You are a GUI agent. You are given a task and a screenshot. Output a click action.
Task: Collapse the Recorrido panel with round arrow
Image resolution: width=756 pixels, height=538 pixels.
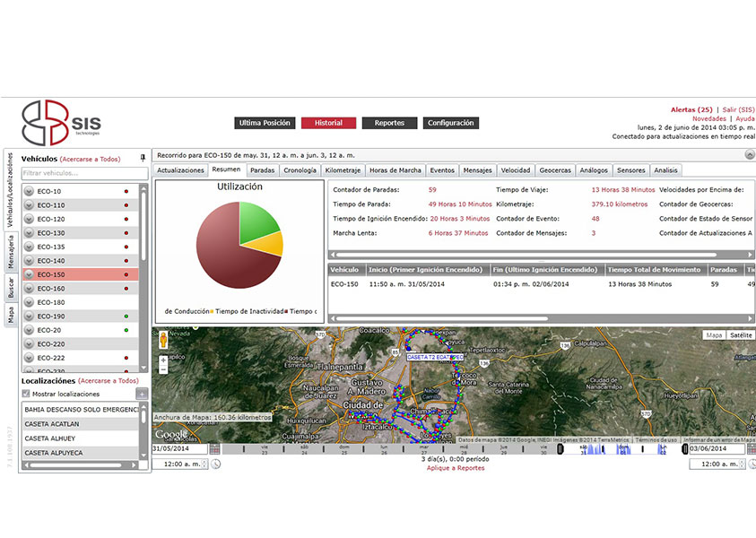[749, 155]
